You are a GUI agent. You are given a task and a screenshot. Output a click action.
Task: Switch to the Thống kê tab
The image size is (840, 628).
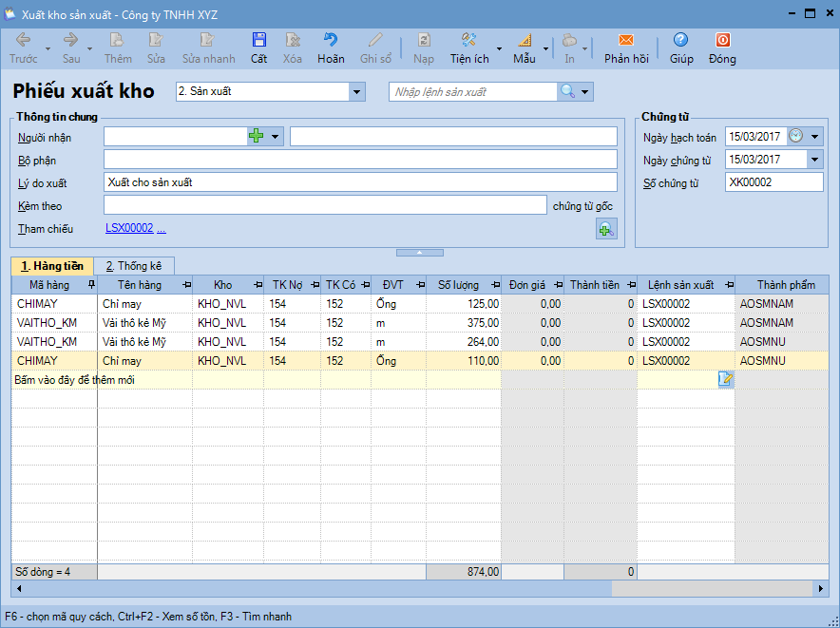[x=133, y=266]
